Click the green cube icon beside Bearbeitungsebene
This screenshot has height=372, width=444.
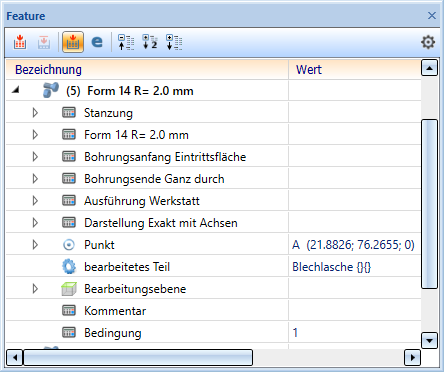tap(69, 289)
